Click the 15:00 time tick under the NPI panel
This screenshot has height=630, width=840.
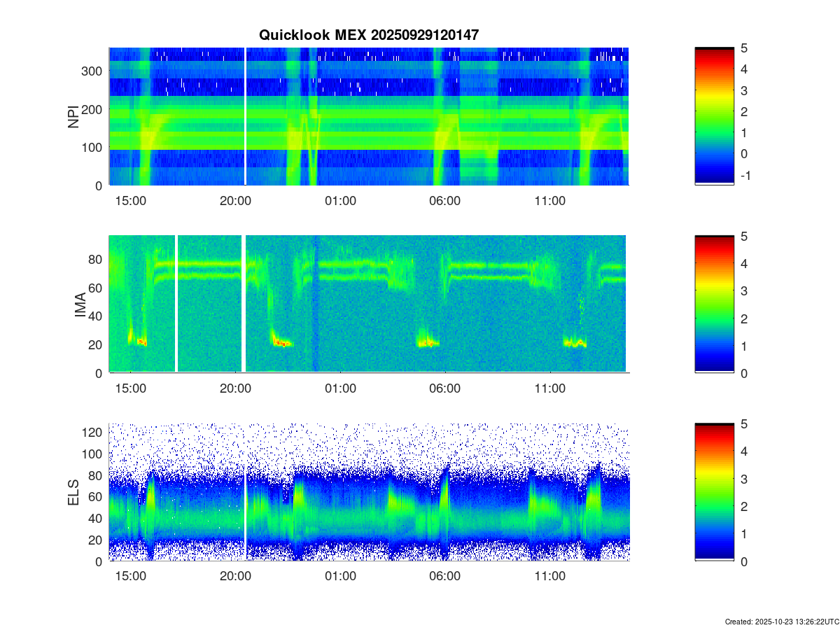130,201
